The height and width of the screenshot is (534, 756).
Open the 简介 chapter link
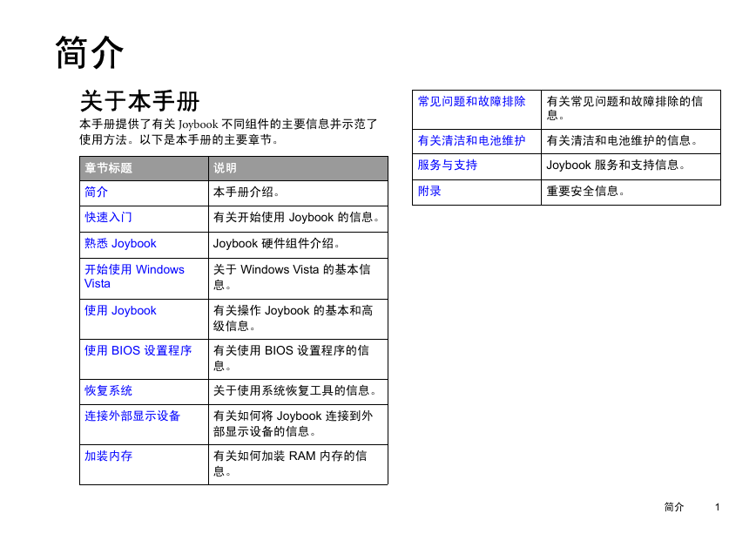[96, 192]
